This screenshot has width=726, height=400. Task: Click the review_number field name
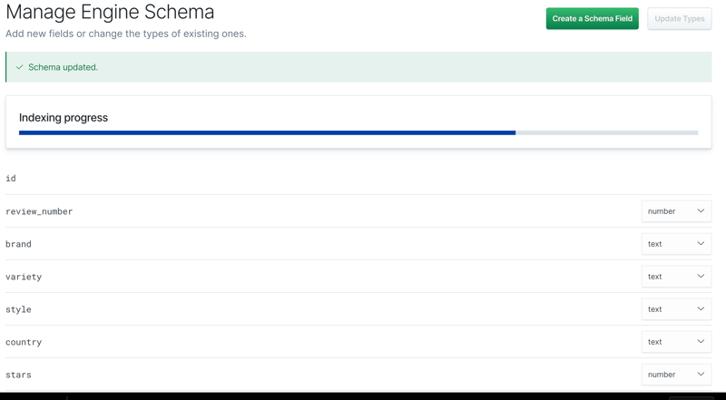pyautogui.click(x=39, y=211)
